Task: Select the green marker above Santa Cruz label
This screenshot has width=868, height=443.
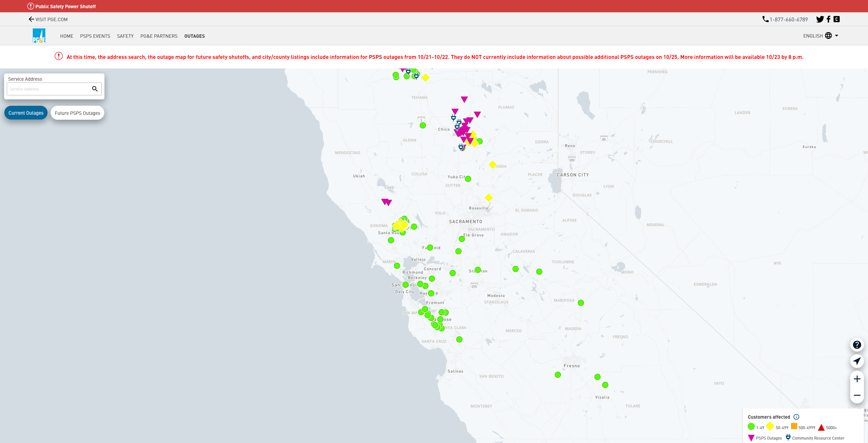Action: click(x=459, y=339)
